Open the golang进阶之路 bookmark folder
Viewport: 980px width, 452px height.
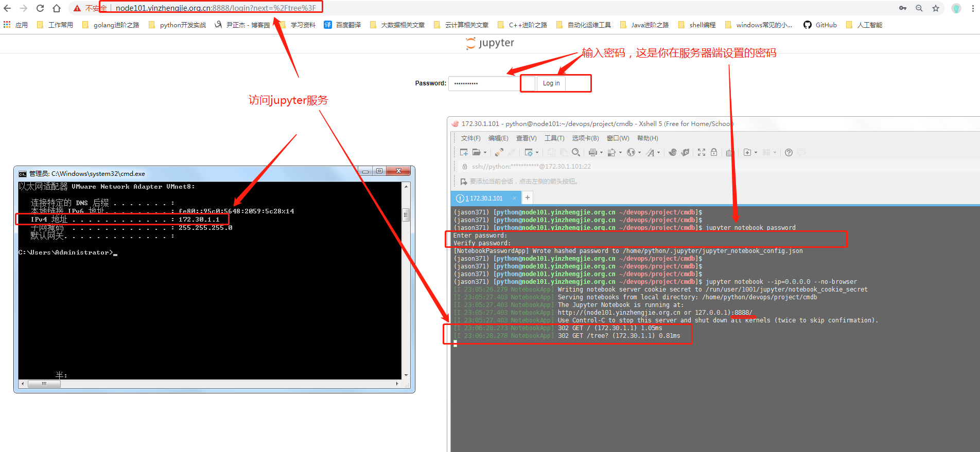click(111, 25)
